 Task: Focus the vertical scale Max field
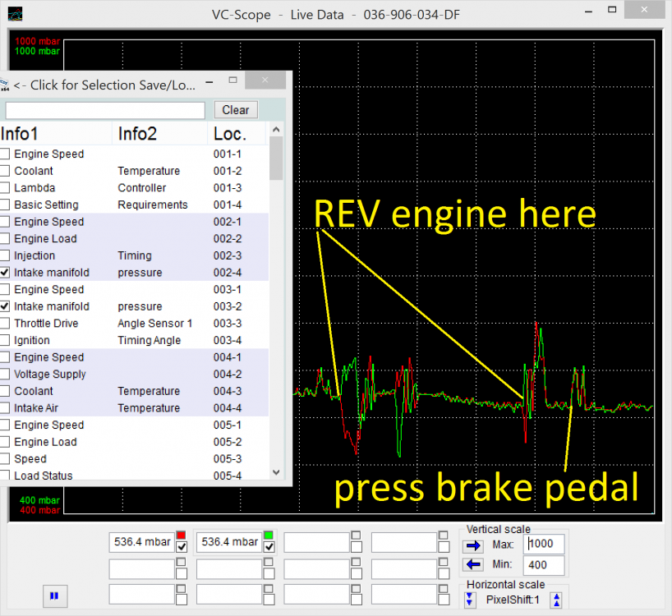543,544
